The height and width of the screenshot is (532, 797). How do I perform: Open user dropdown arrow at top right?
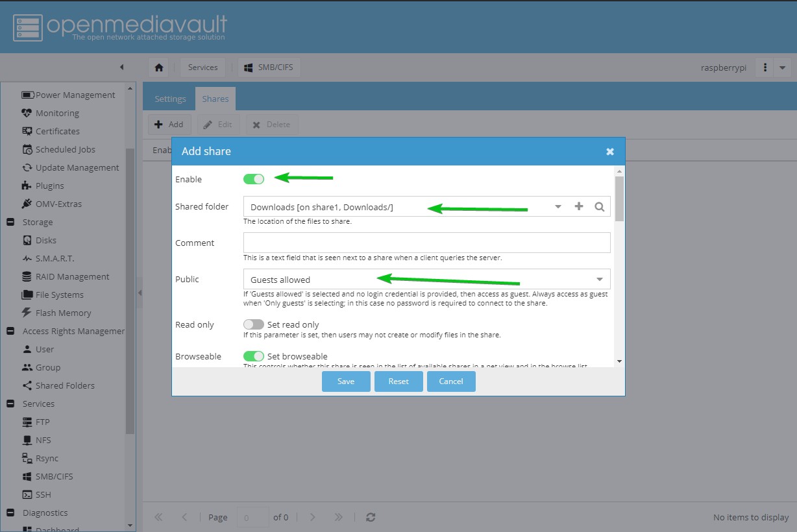pyautogui.click(x=783, y=67)
